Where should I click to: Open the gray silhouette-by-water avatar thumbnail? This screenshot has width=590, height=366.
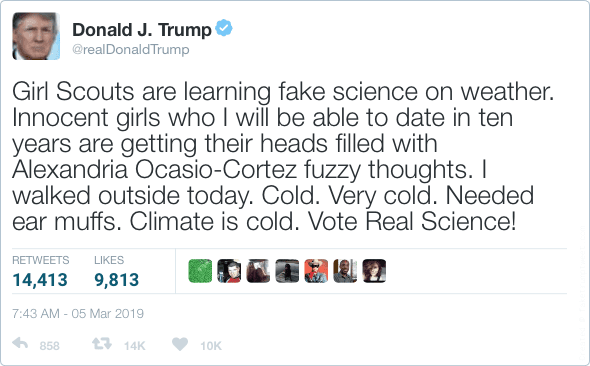[287, 271]
